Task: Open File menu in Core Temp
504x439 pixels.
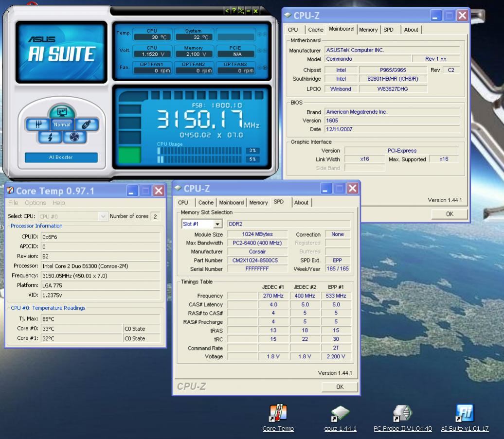Action: tap(13, 203)
